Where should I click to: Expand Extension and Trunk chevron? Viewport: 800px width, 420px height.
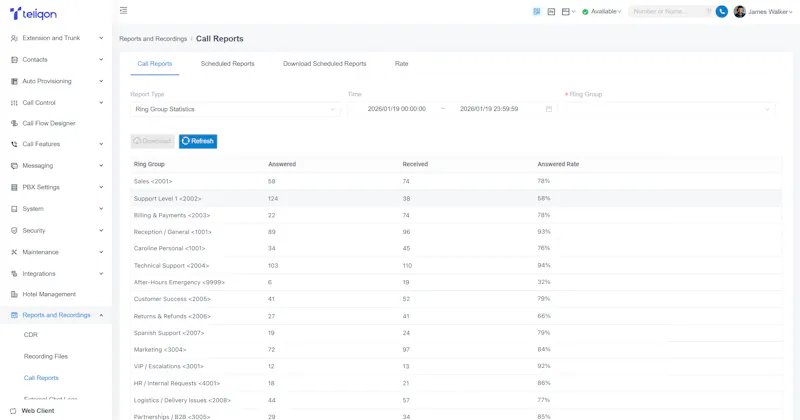click(x=101, y=38)
